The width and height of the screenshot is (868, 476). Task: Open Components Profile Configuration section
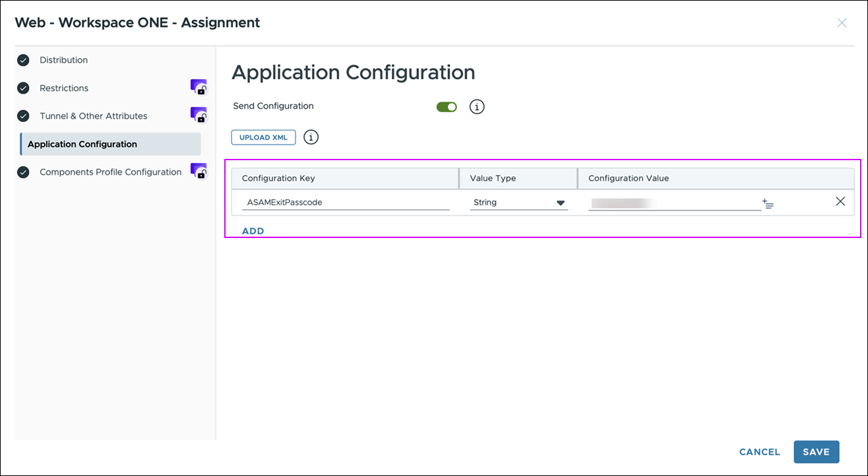[111, 172]
